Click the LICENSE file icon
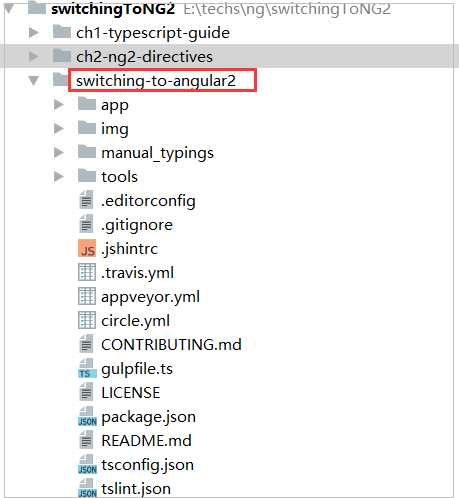 click(x=86, y=392)
